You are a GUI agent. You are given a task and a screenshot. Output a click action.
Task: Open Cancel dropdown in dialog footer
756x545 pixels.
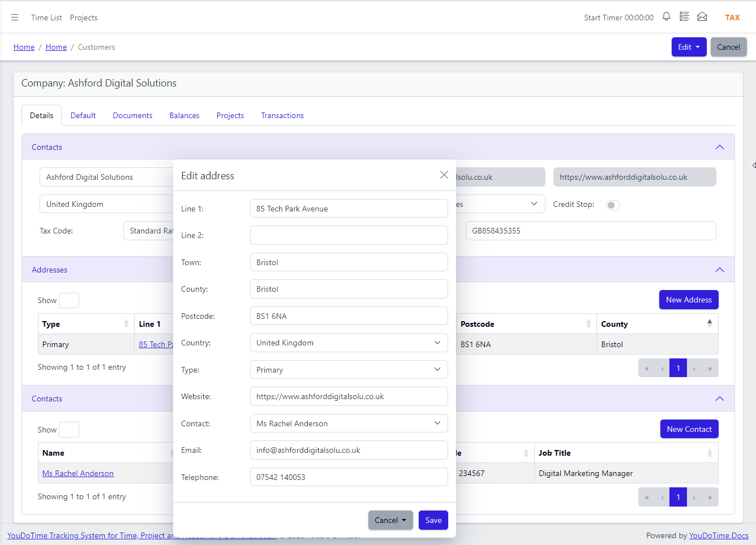(x=390, y=520)
